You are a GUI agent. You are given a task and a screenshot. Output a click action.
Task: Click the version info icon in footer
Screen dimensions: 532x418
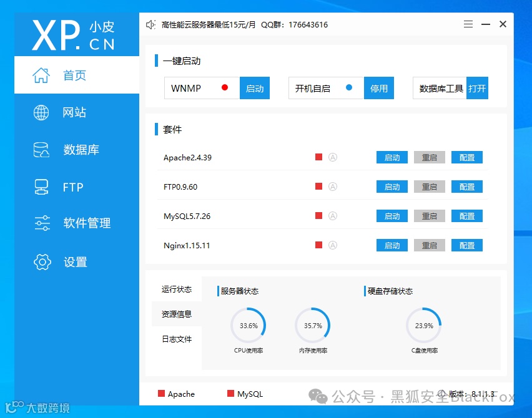pos(441,394)
